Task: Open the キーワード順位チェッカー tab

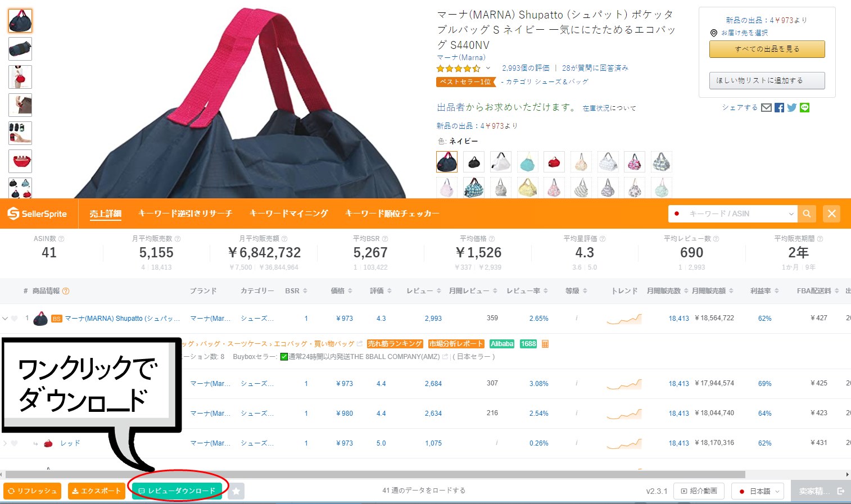Action: [x=392, y=214]
